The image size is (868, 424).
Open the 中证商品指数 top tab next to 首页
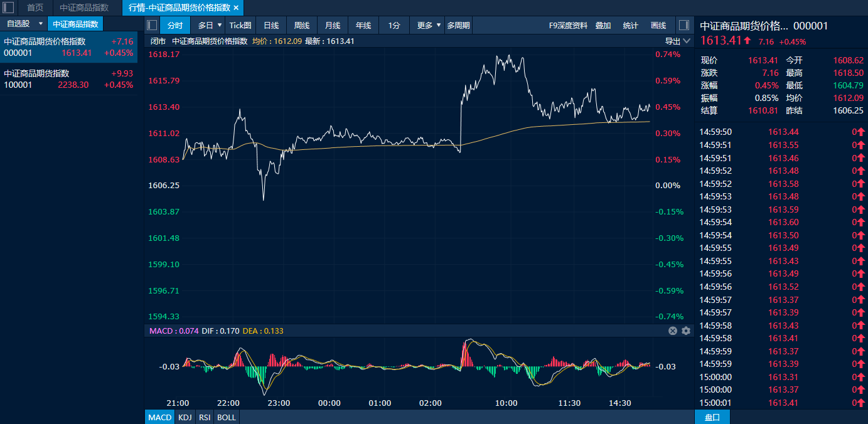point(84,8)
